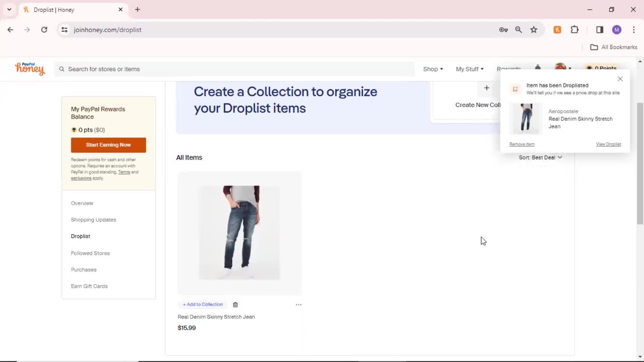Open the Chrome three-dot menu

coord(634,30)
